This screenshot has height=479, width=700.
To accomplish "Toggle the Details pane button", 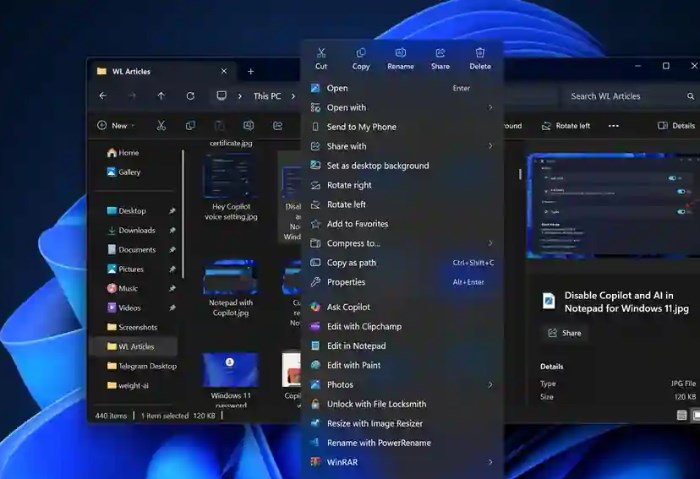I will [676, 126].
